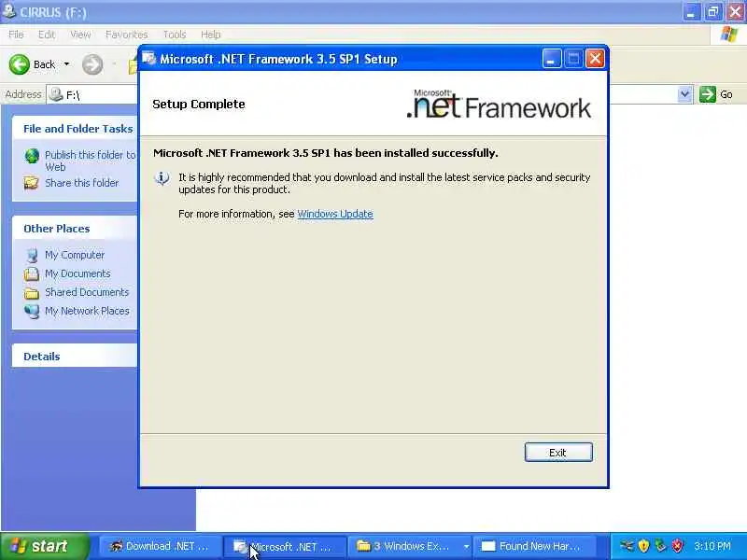Collapse the File and Folder Tasks header
The height and width of the screenshot is (560, 747).
(x=75, y=129)
